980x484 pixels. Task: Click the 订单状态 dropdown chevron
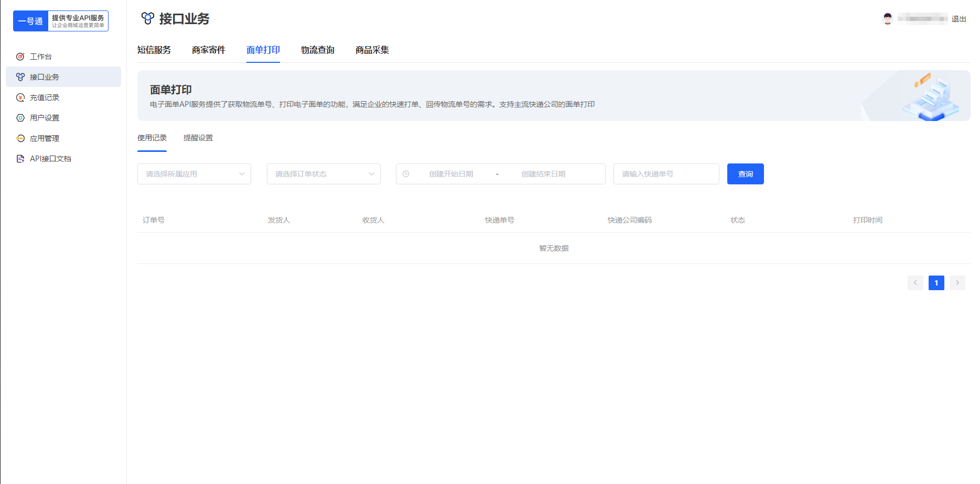371,174
